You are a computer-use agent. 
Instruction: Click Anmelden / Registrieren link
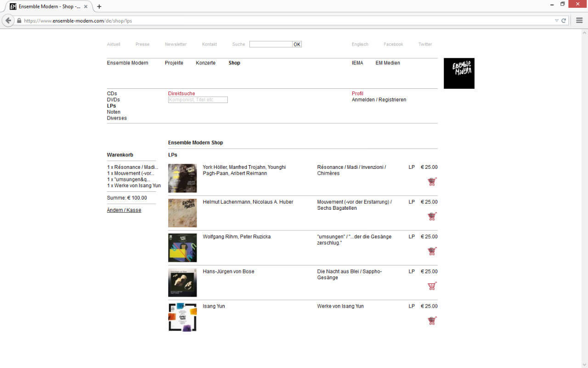coord(379,100)
